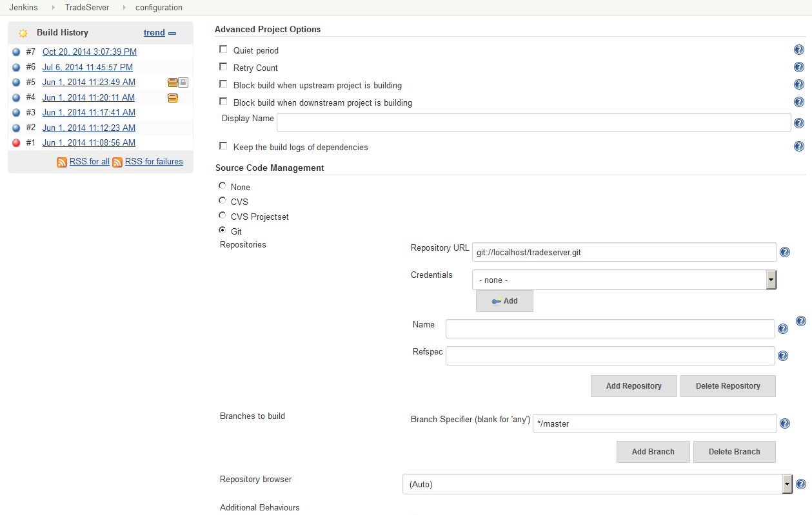This screenshot has width=812, height=515.
Task: Click the keep-forever lock icon on build #5
Action: 183,83
